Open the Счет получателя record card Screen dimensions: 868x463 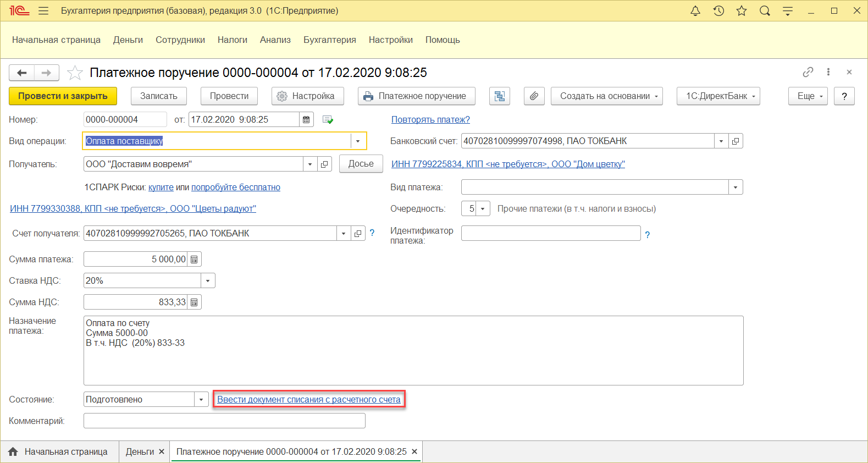358,233
